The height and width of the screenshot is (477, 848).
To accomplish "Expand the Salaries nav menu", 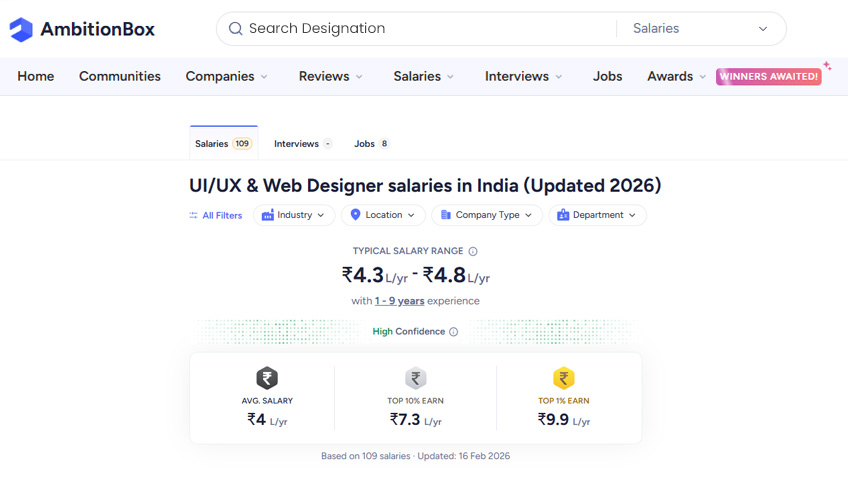I will click(423, 76).
